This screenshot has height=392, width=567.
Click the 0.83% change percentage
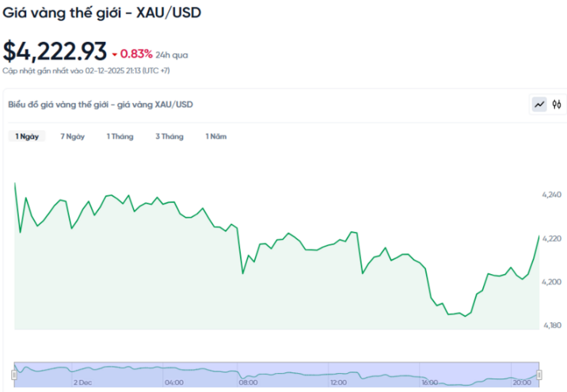click(x=136, y=54)
